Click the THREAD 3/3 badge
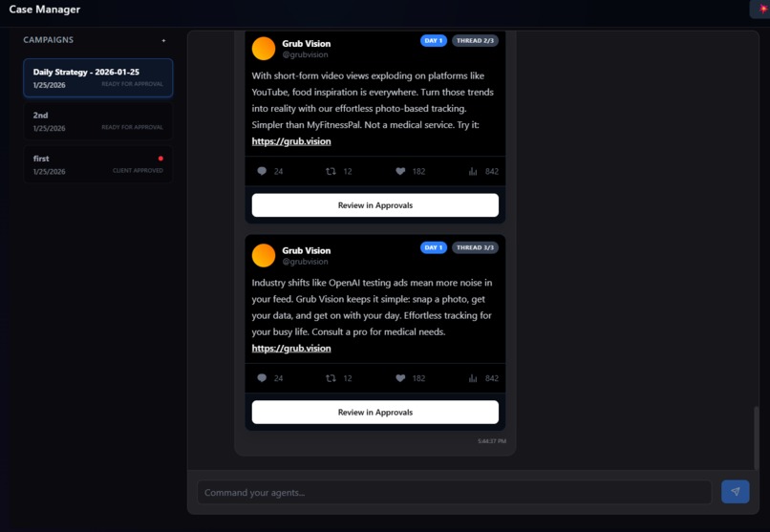 [x=475, y=247]
